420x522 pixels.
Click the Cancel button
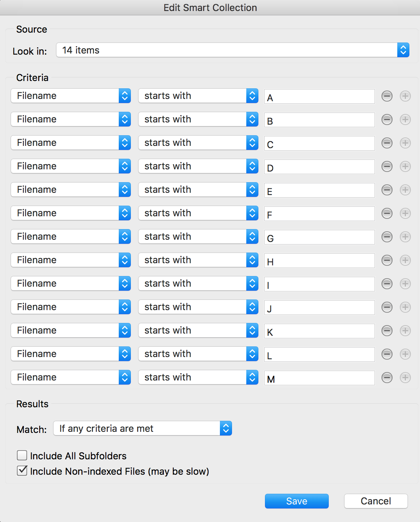pyautogui.click(x=376, y=501)
